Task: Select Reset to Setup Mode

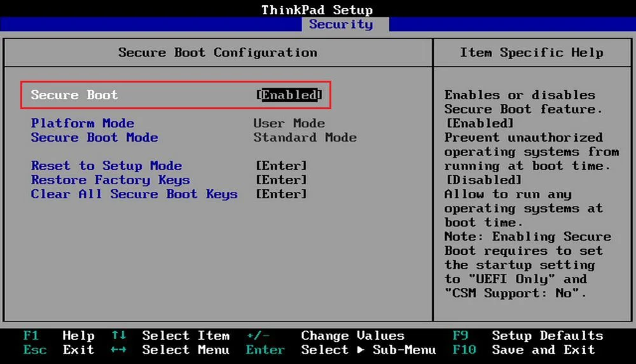Action: point(106,166)
